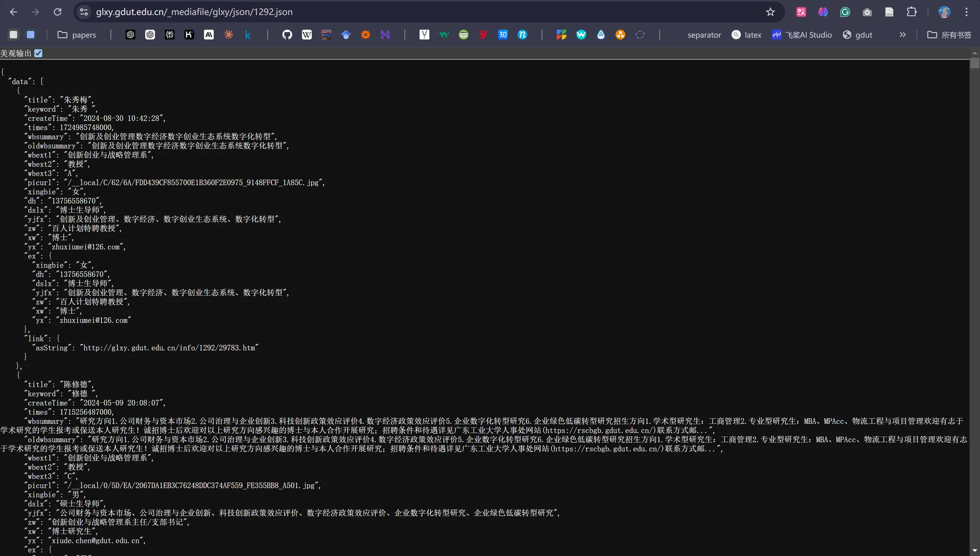Open the Wikipedia bookmark icon

click(307, 35)
